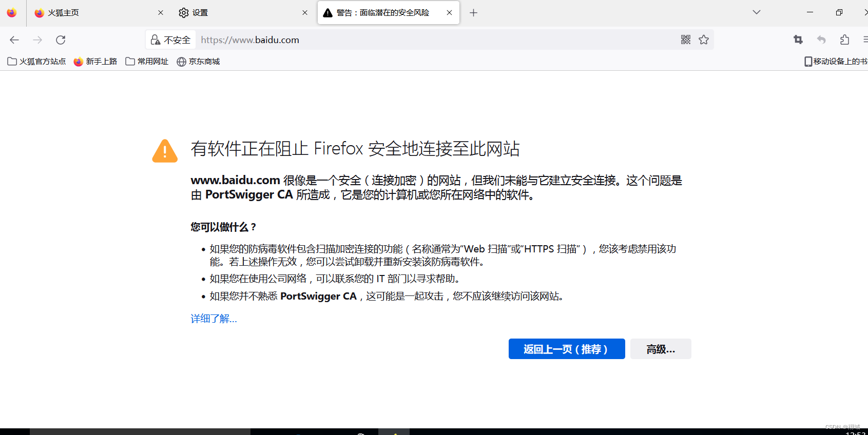868x435 pixels.
Task: Click 返回上一页（推荐）button
Action: point(567,349)
